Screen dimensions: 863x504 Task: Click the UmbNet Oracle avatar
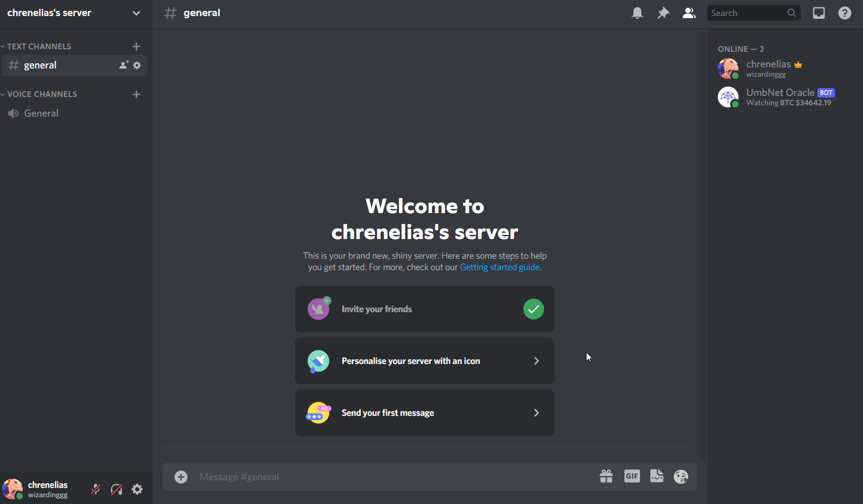(728, 97)
